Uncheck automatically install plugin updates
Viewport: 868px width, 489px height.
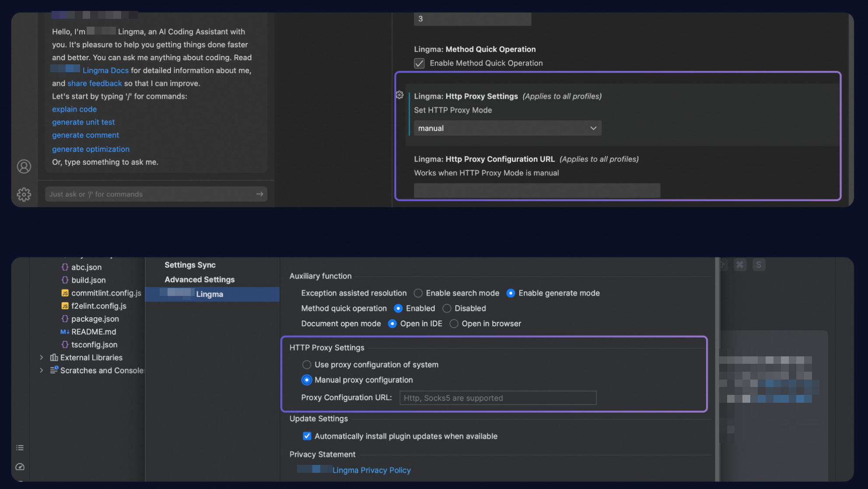click(307, 436)
